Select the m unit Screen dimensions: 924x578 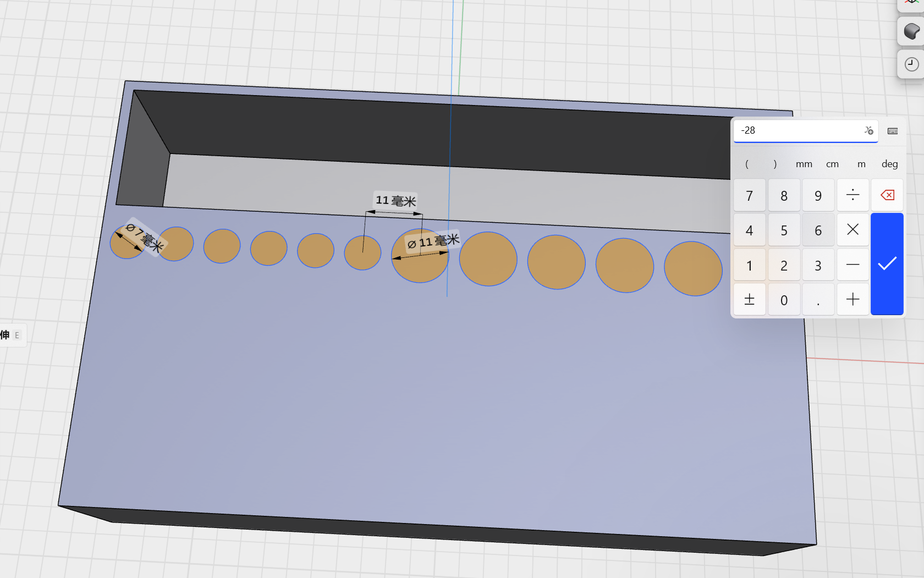coord(861,164)
